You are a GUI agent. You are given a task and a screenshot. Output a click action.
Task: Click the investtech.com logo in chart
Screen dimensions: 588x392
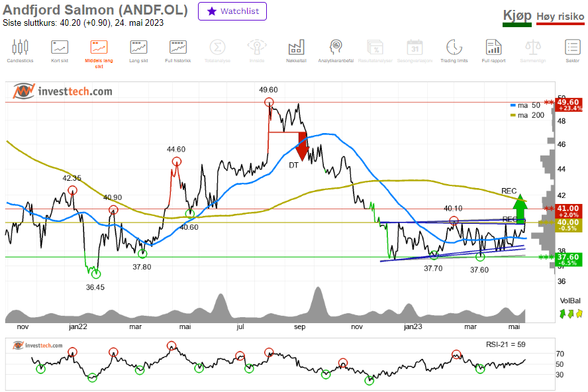click(63, 91)
